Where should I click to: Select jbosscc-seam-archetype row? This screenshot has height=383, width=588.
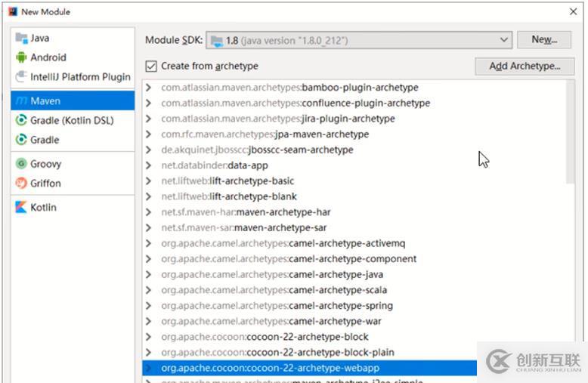tap(354, 150)
